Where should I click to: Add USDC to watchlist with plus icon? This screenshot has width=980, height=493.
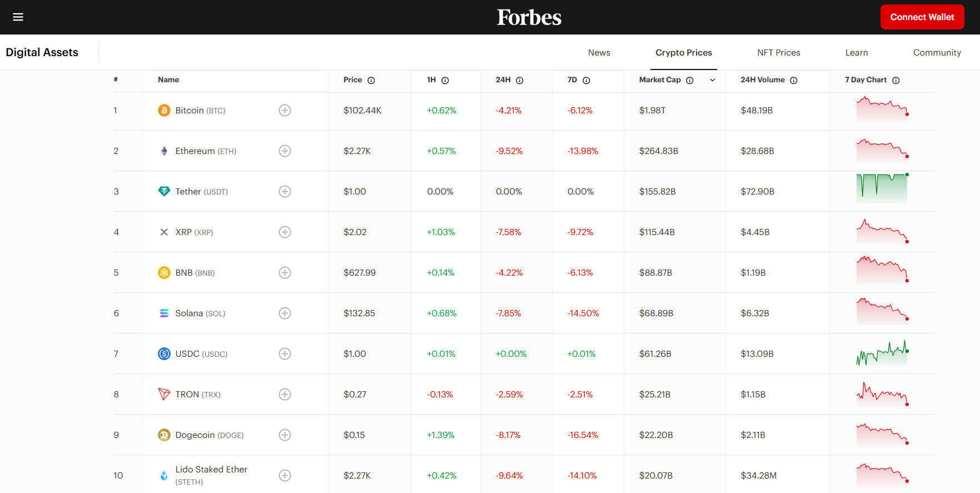pyautogui.click(x=285, y=354)
